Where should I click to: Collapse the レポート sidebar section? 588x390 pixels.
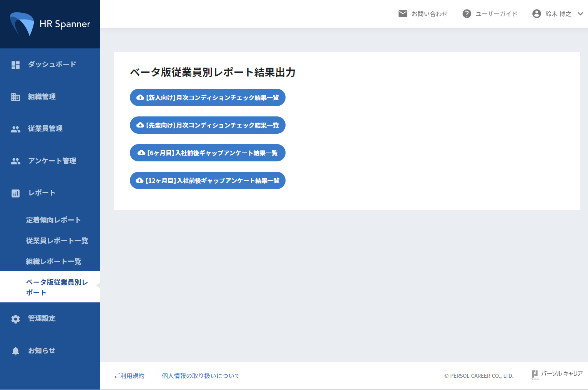pos(42,193)
